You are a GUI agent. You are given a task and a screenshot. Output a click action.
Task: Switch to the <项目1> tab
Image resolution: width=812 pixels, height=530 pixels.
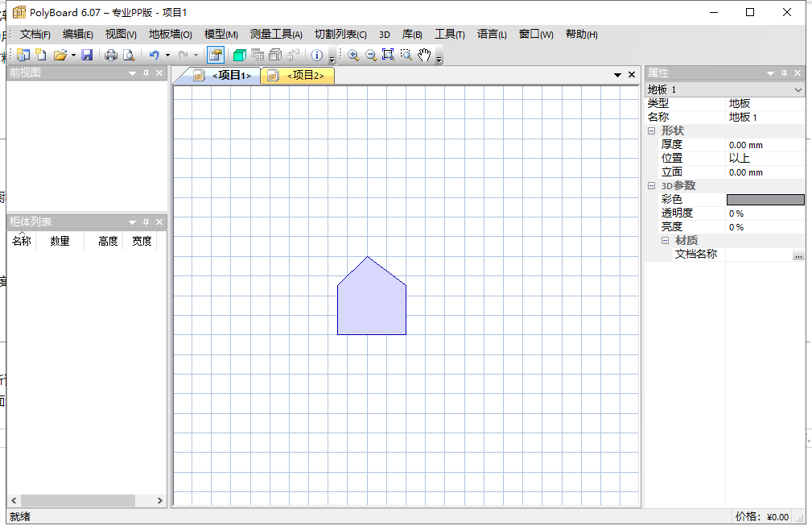click(x=225, y=76)
